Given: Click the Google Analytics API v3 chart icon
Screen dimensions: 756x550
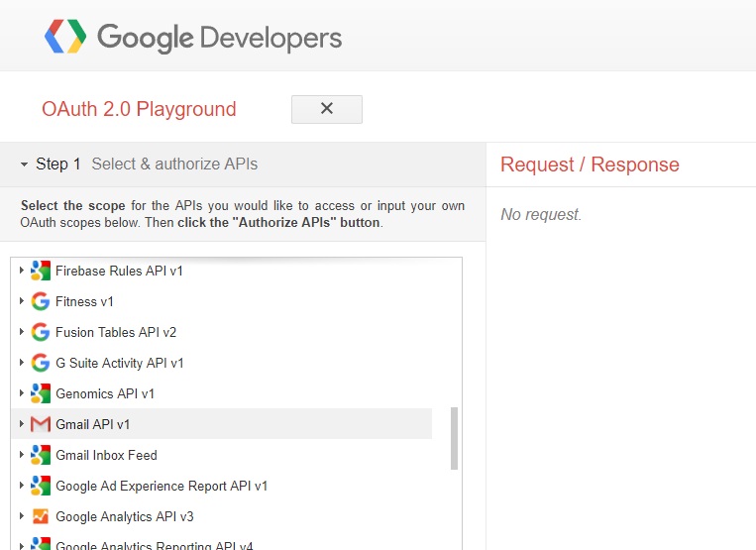Looking at the screenshot, I should point(40,516).
